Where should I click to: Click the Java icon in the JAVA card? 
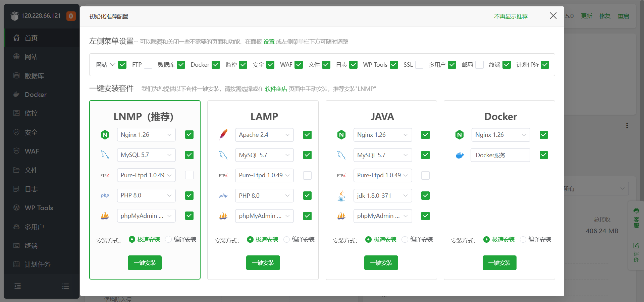pyautogui.click(x=341, y=196)
